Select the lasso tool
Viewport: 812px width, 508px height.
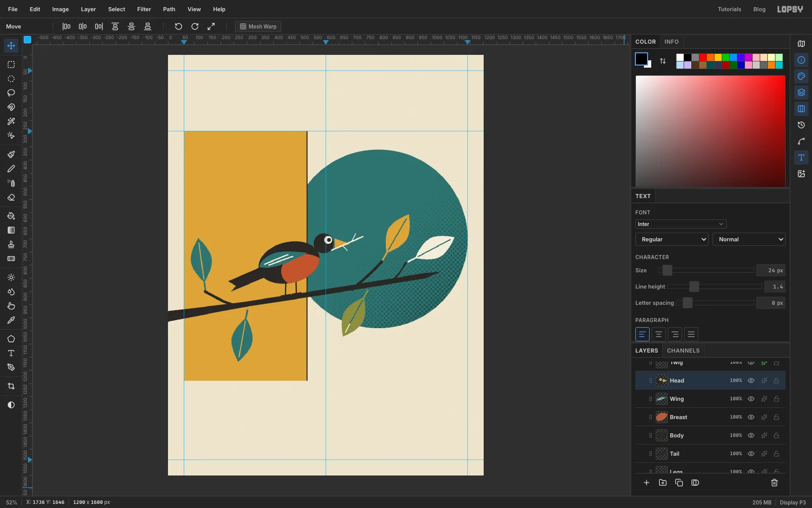tap(11, 93)
